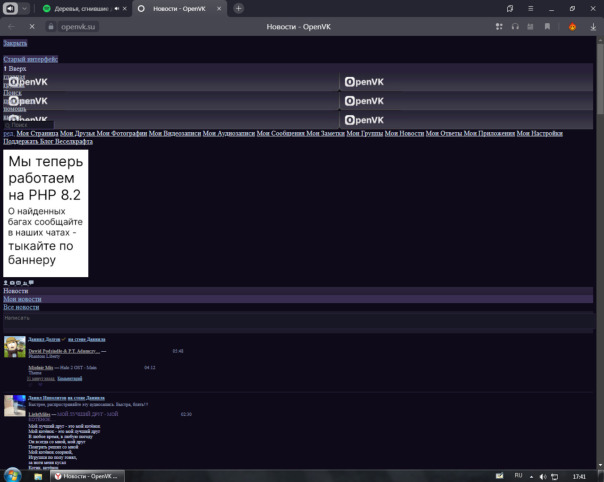Focus the «Написать» post text field
The height and width of the screenshot is (482, 604).
click(x=298, y=321)
